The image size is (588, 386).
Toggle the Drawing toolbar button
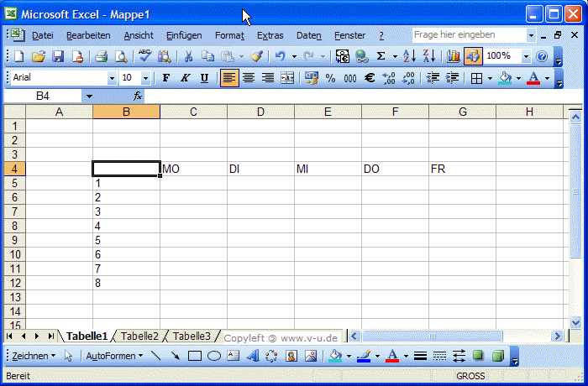click(473, 56)
